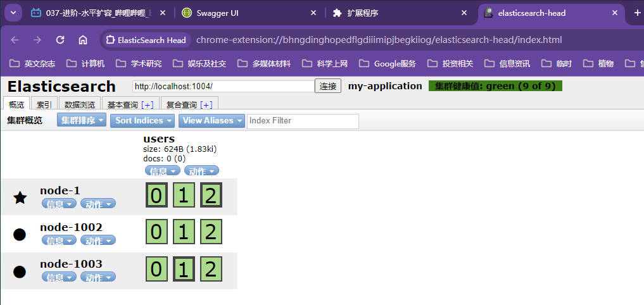The width and height of the screenshot is (644, 305).
Task: Open a new browser tab
Action: click(637, 13)
